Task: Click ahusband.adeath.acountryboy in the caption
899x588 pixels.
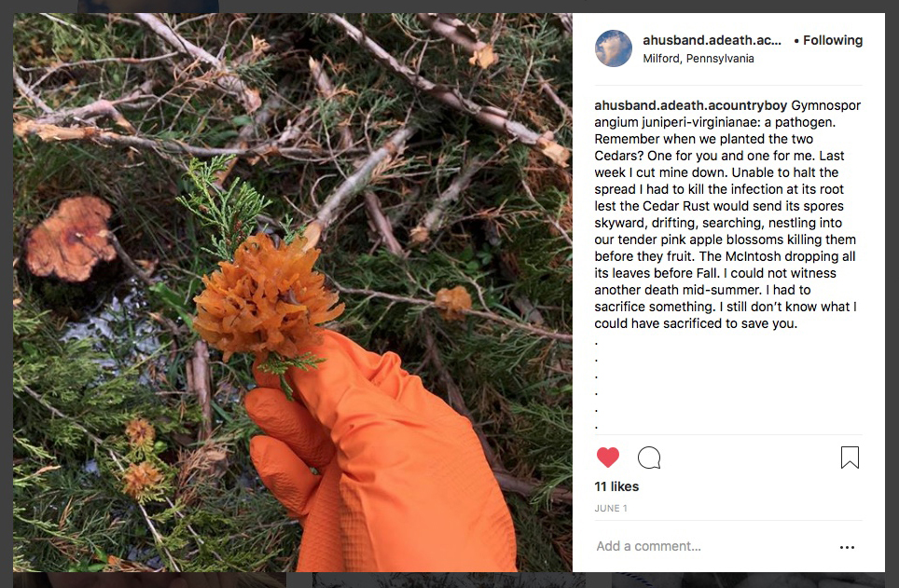Action: tap(690, 105)
